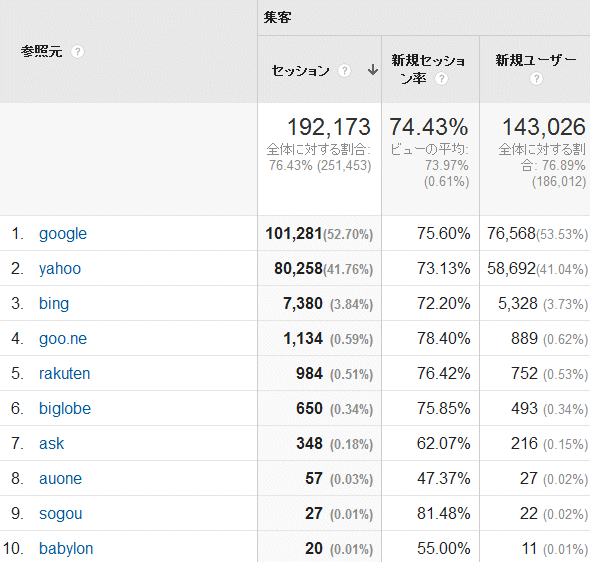Select total sessions value 192,173

329,127
